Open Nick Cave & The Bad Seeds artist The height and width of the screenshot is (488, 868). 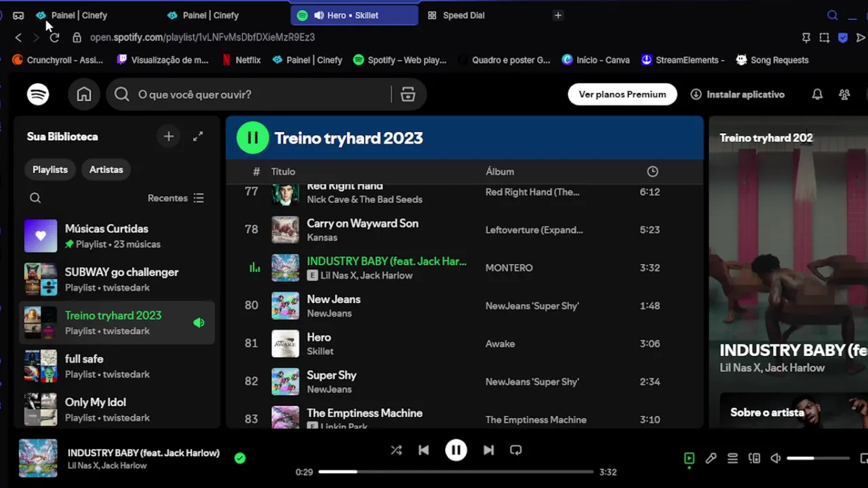[365, 199]
